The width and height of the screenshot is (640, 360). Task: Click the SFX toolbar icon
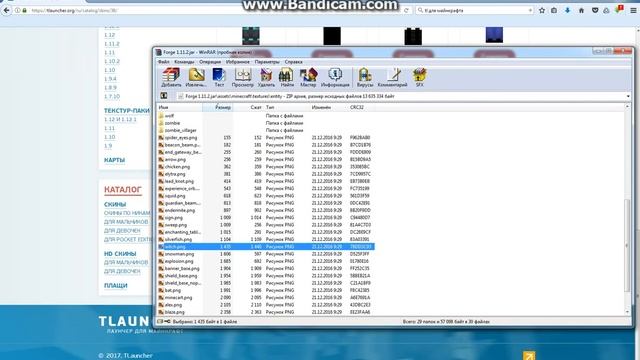(420, 78)
